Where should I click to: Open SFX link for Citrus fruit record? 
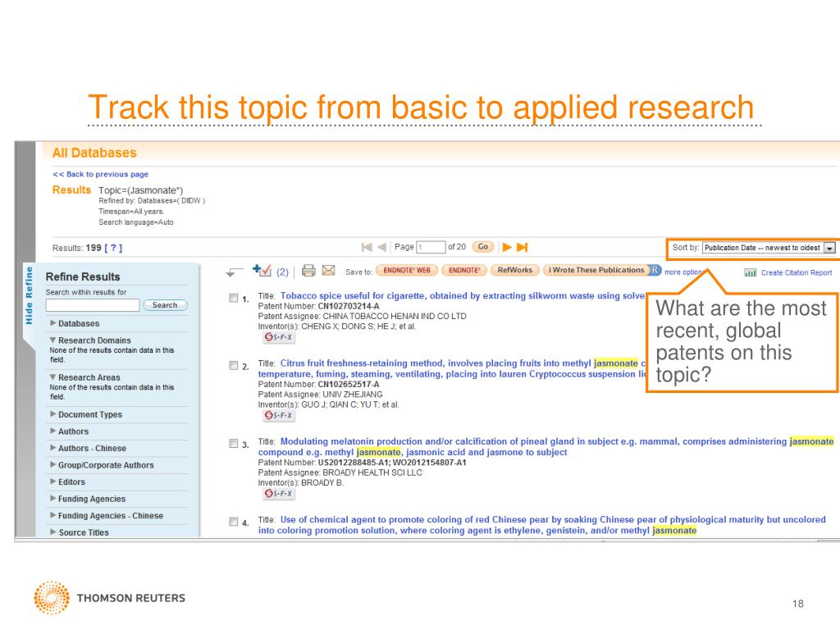tap(279, 416)
